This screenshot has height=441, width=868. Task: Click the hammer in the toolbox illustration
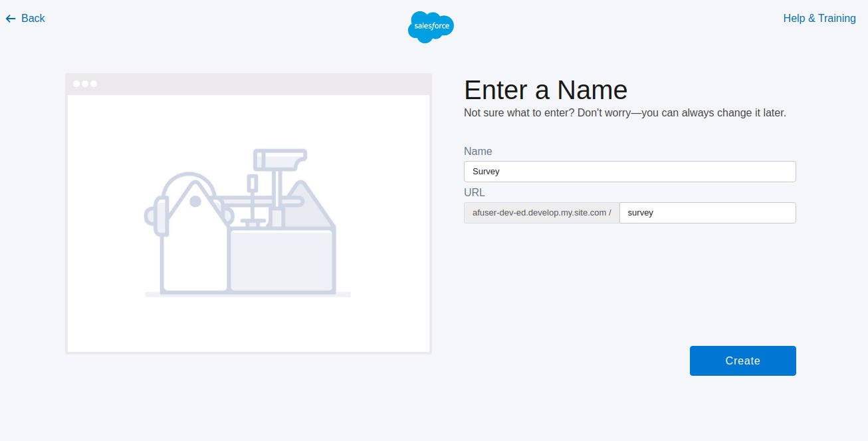point(279,161)
